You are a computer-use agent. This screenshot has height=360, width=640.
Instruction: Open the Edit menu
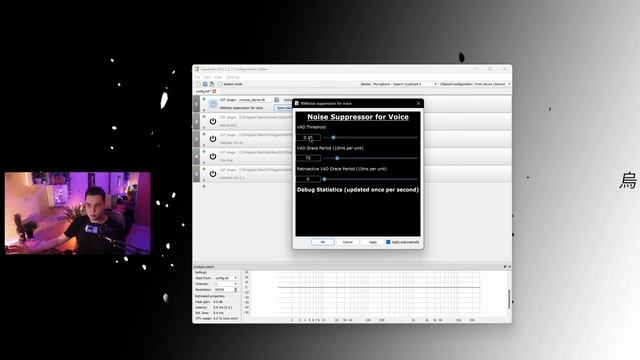point(207,77)
